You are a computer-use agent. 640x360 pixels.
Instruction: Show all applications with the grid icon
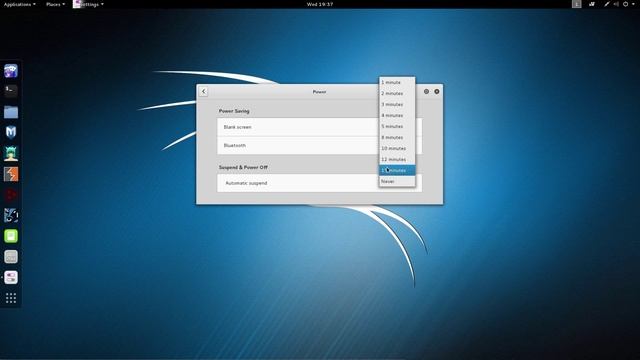(x=11, y=298)
